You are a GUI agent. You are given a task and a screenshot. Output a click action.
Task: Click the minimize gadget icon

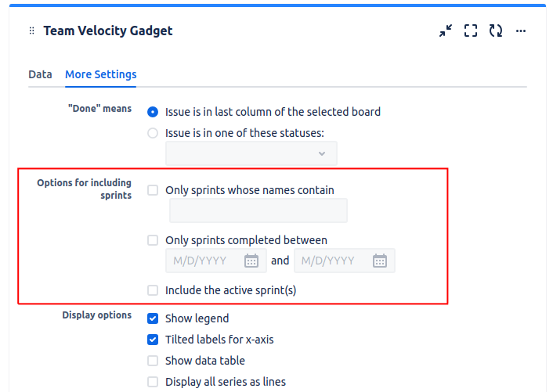(x=446, y=31)
